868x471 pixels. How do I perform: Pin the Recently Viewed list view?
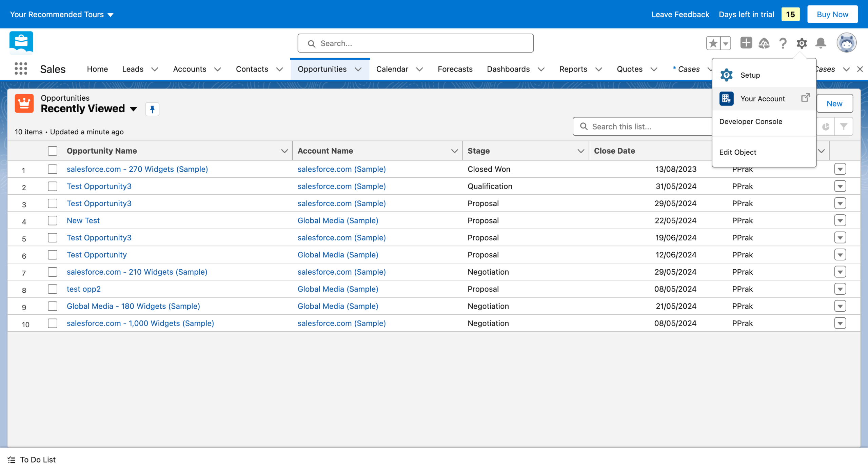(152, 109)
